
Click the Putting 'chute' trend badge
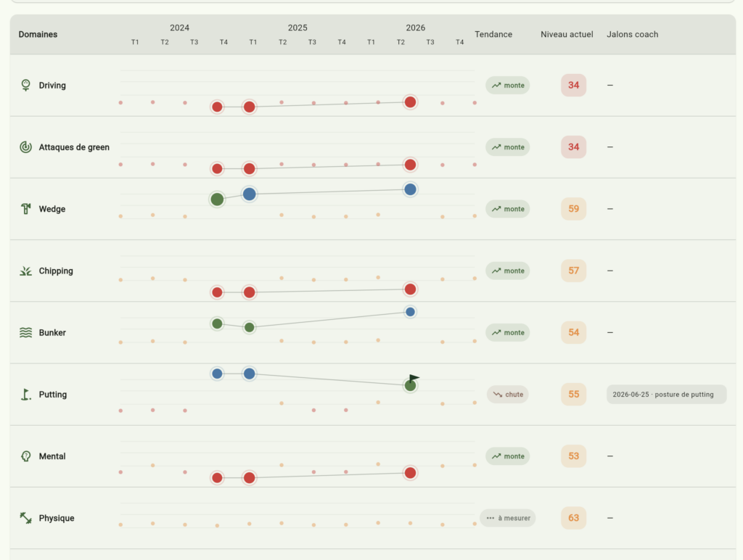(507, 394)
